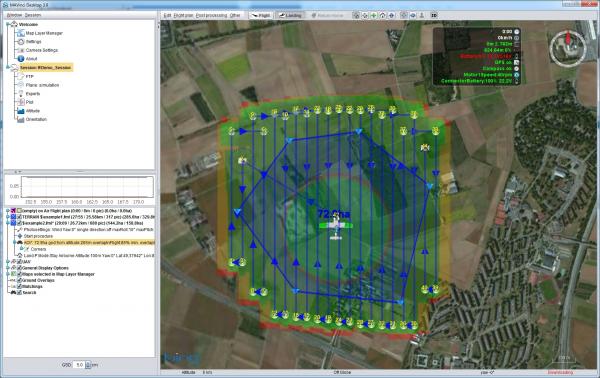The image size is (600, 378).
Task: Open the Orientation chart icon
Action: click(21, 119)
